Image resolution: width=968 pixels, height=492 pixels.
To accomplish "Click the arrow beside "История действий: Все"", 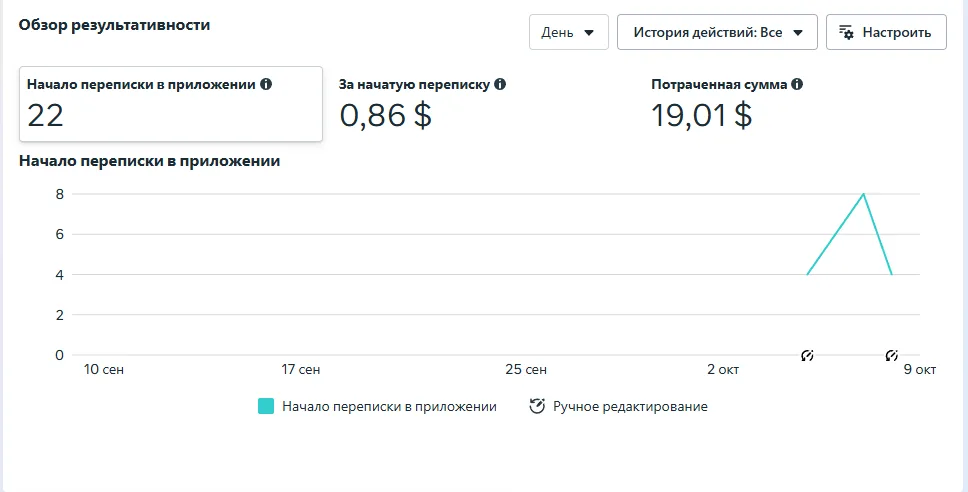I will 798,33.
